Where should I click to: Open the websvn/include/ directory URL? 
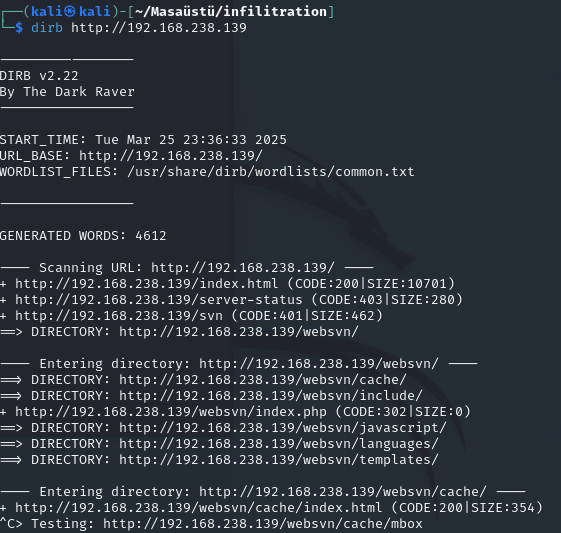271,396
